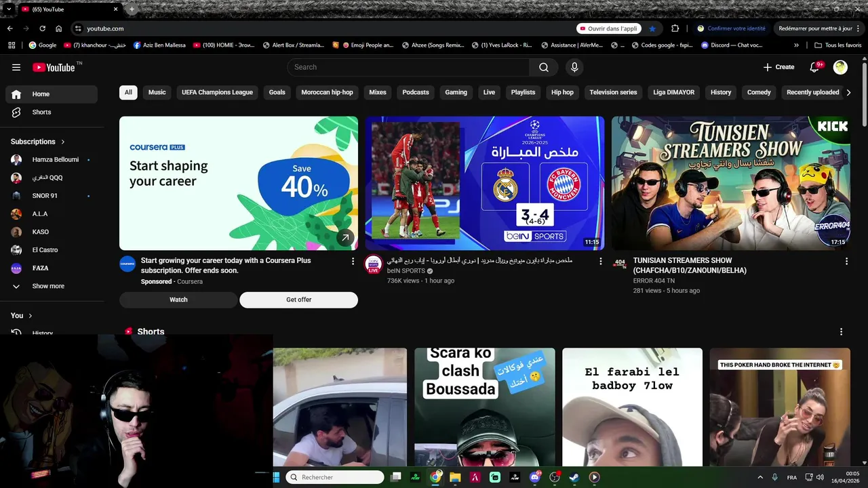The height and width of the screenshot is (488, 868).
Task: Open the El farabi lel badboy short
Action: tap(632, 407)
